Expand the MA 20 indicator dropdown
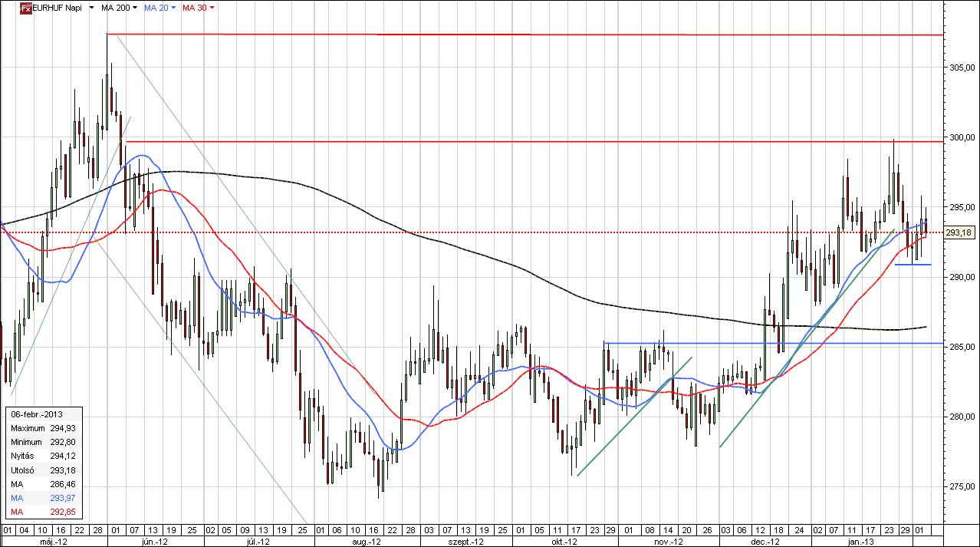Screen dimensions: 980x547 (173, 8)
